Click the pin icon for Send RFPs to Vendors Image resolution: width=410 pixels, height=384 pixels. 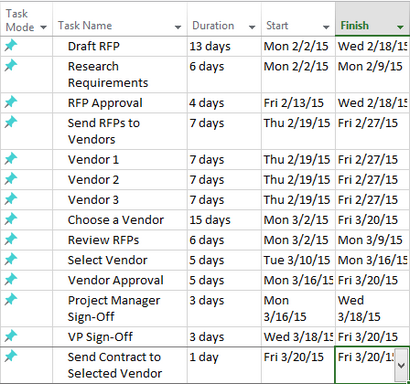(11, 122)
